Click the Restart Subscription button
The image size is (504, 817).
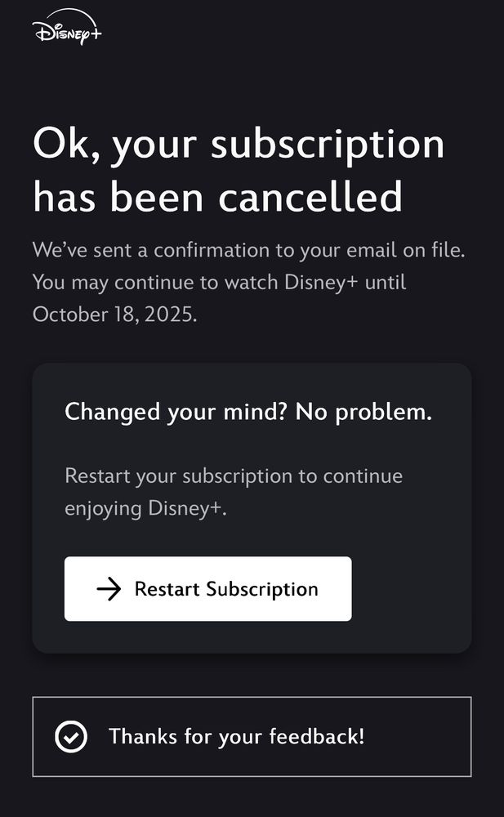pos(207,588)
